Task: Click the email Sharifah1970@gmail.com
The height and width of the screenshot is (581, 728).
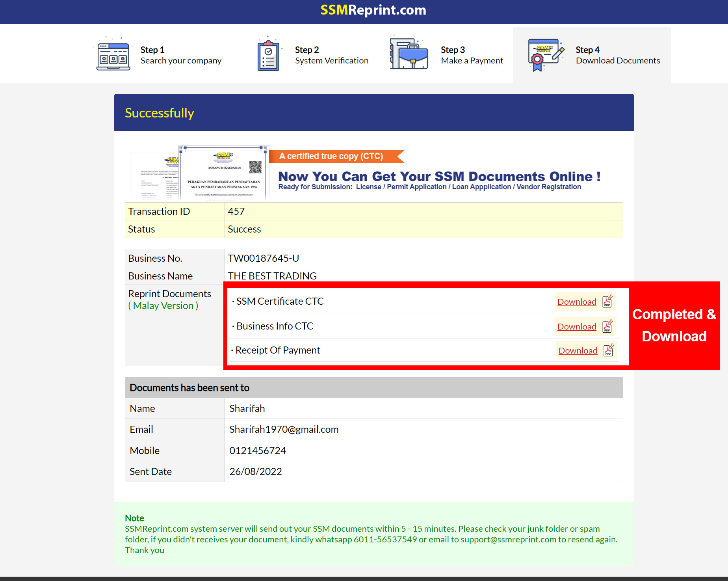Action: tap(284, 429)
